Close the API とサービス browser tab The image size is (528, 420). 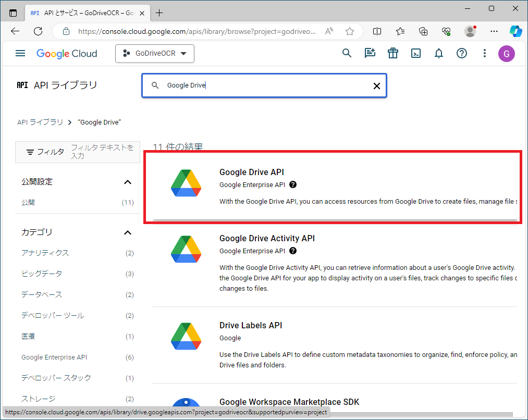tap(142, 13)
